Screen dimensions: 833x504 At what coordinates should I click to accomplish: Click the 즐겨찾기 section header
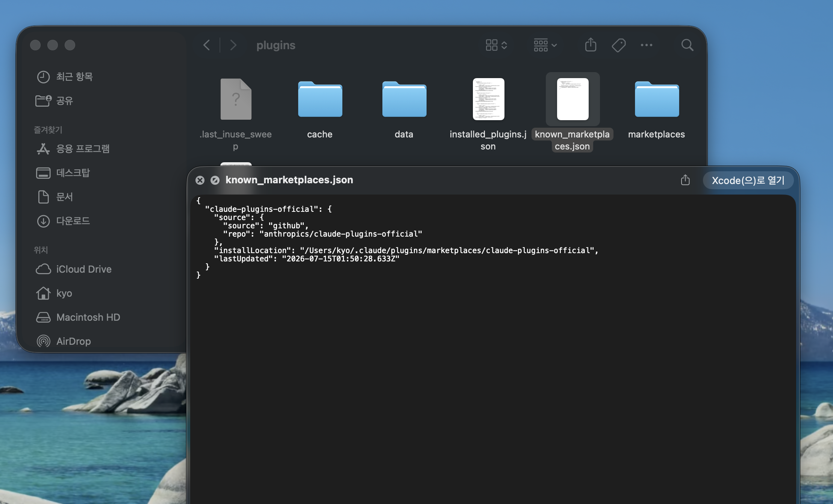point(48,130)
